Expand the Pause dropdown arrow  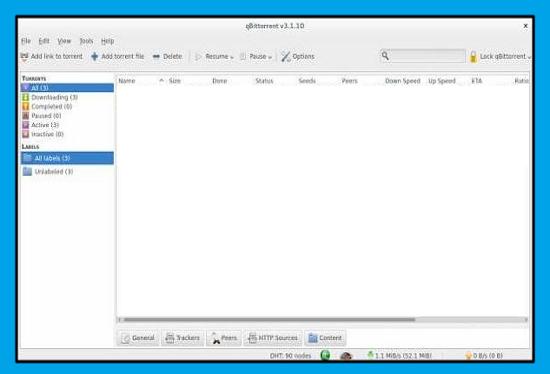[x=270, y=58]
